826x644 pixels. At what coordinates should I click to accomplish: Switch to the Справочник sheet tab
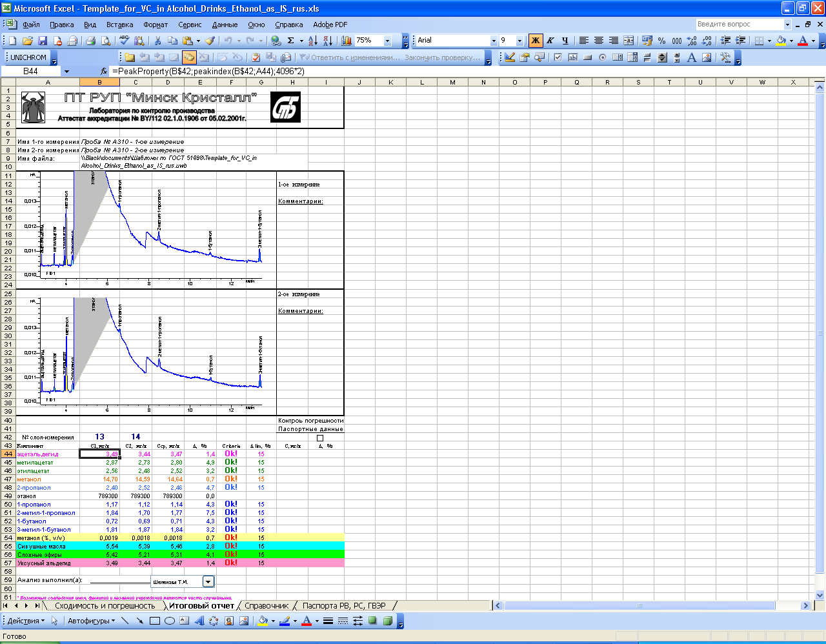(x=267, y=605)
